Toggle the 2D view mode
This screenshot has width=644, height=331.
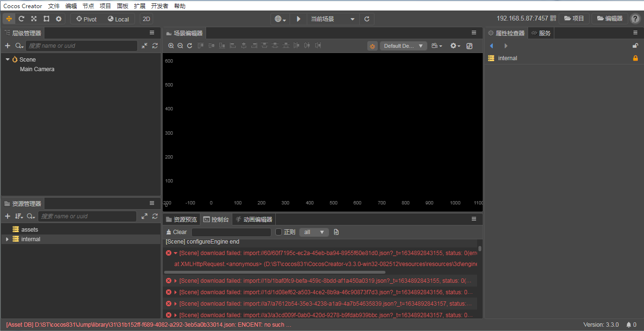146,19
